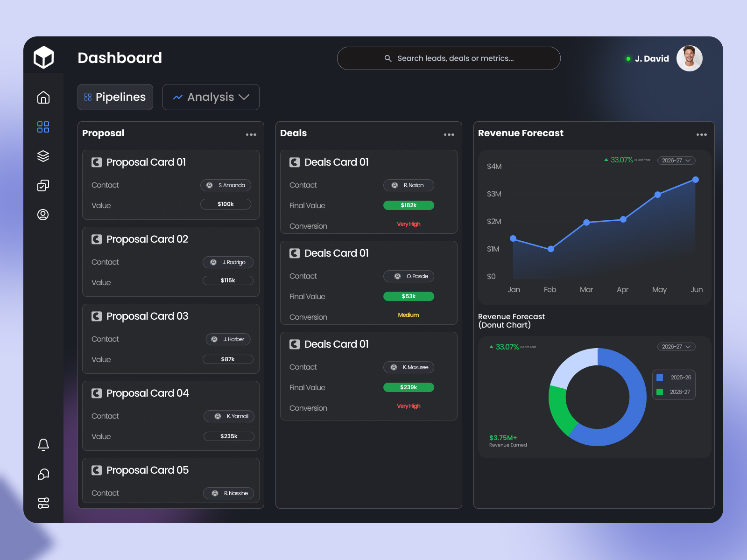Open the K.Yamali contact chip
747x560 pixels.
229,416
